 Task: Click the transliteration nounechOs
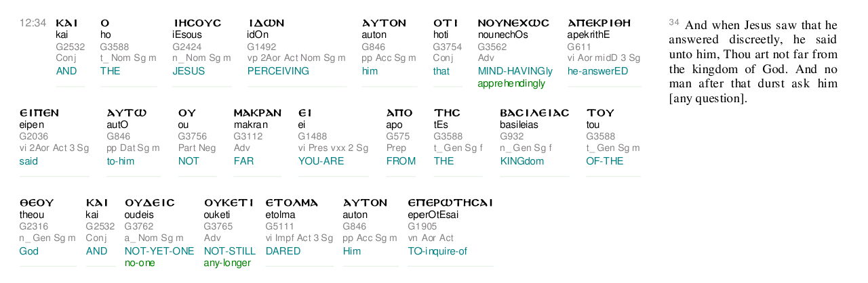pyautogui.click(x=502, y=35)
